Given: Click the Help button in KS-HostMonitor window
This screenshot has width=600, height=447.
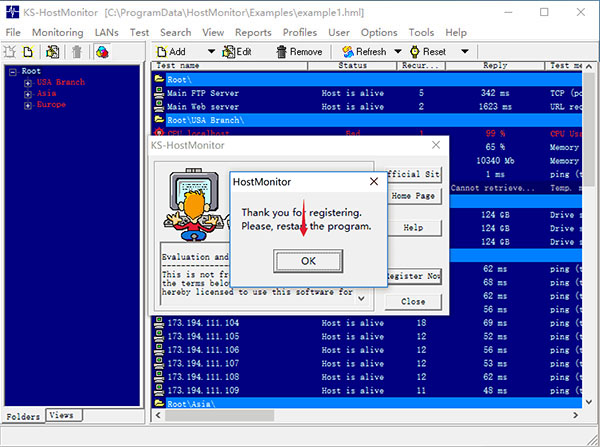Looking at the screenshot, I should 413,228.
